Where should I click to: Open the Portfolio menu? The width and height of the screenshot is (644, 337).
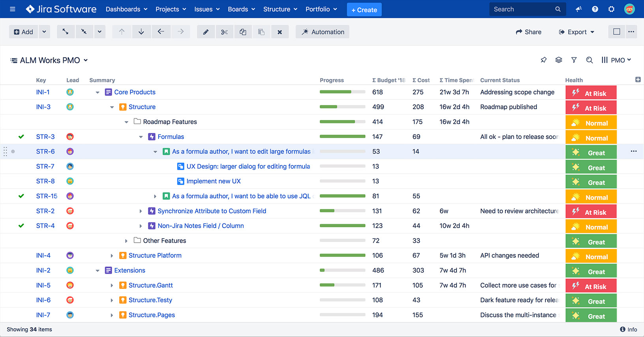(321, 9)
